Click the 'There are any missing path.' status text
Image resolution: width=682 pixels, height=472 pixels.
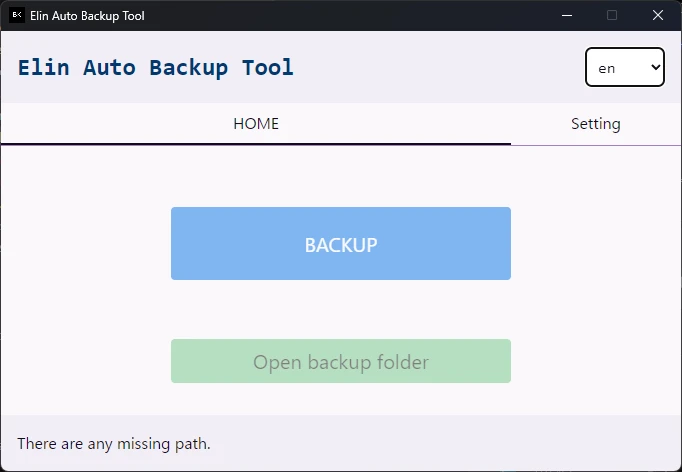tap(114, 444)
